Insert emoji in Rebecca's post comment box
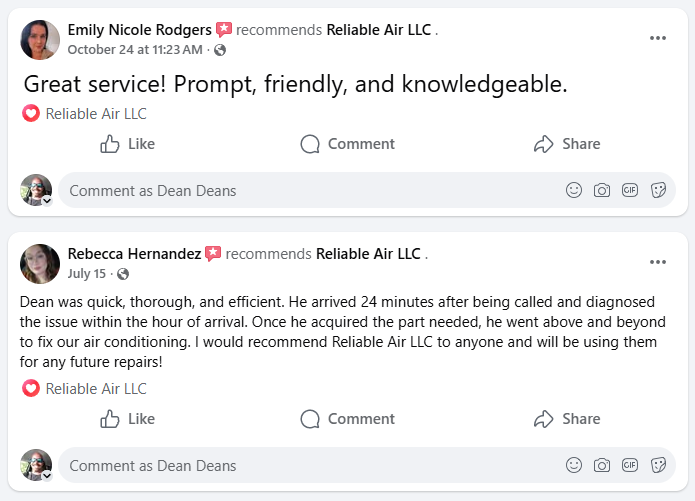 pyautogui.click(x=574, y=465)
